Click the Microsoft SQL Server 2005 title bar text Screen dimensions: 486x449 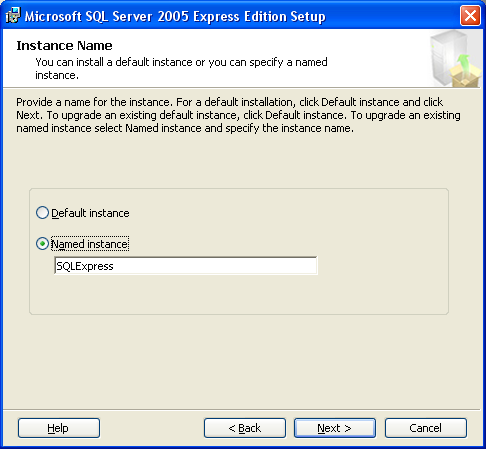(x=175, y=16)
